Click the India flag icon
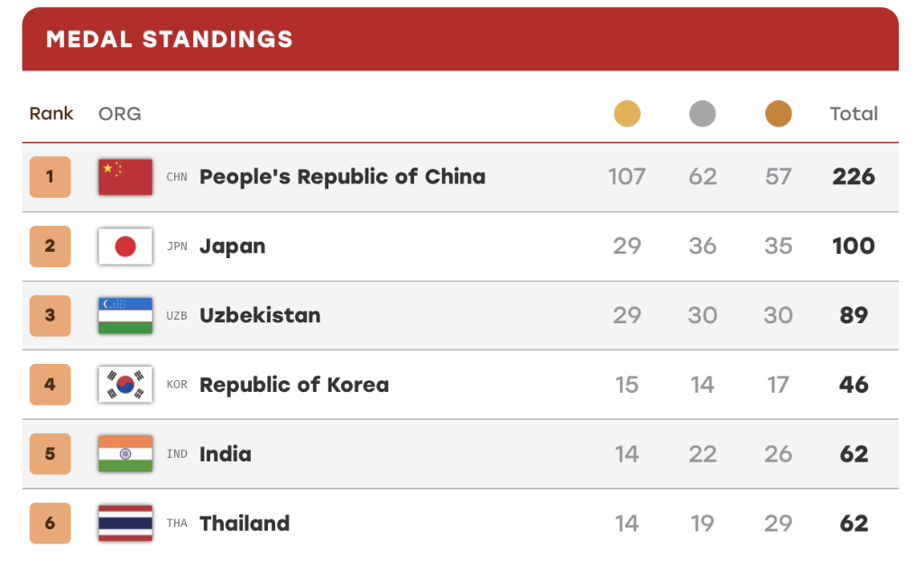The image size is (924, 586). pyautogui.click(x=125, y=454)
